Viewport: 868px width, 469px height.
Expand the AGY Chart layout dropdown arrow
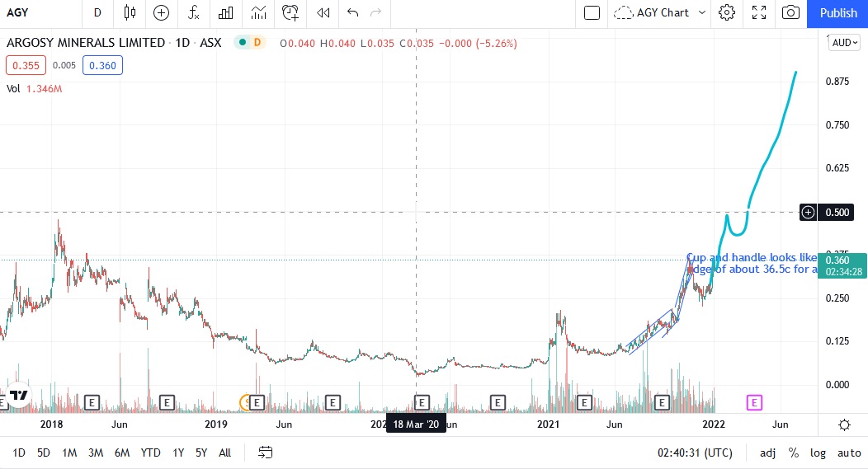pyautogui.click(x=702, y=12)
